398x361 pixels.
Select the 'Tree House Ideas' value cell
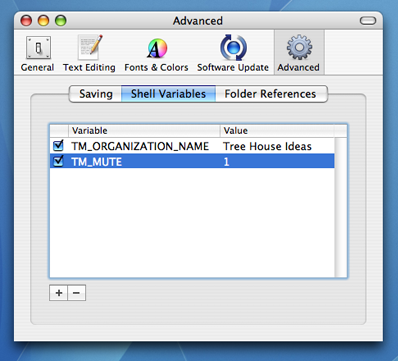pyautogui.click(x=267, y=146)
